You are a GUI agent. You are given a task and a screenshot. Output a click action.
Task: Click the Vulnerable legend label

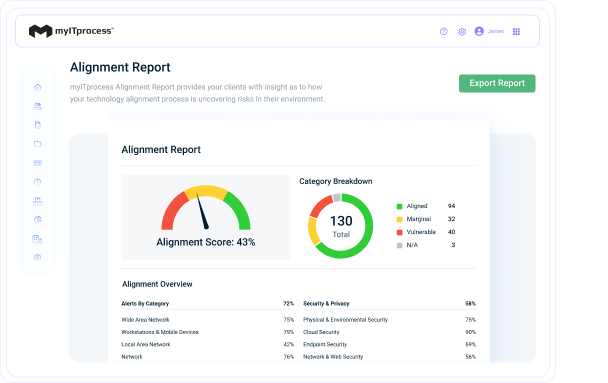(421, 232)
